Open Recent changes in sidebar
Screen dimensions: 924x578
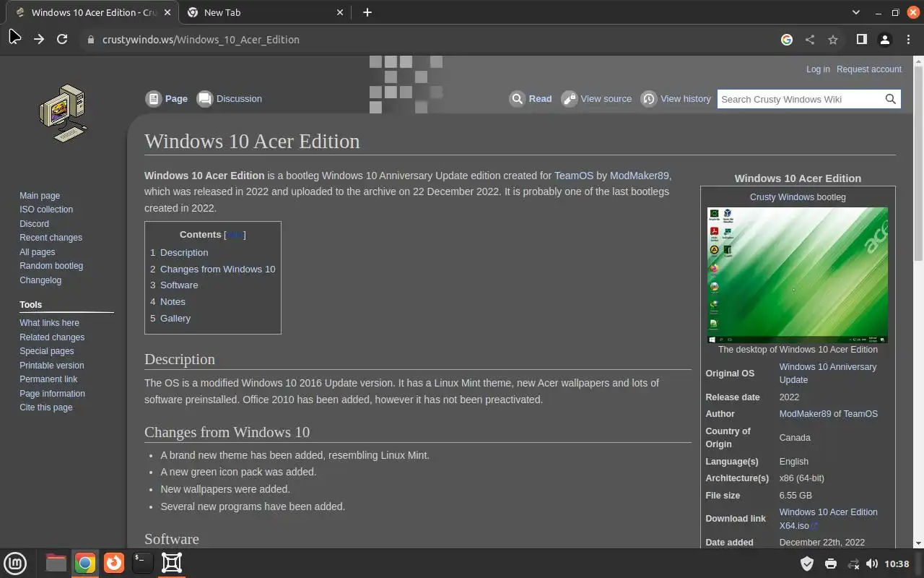coord(51,238)
